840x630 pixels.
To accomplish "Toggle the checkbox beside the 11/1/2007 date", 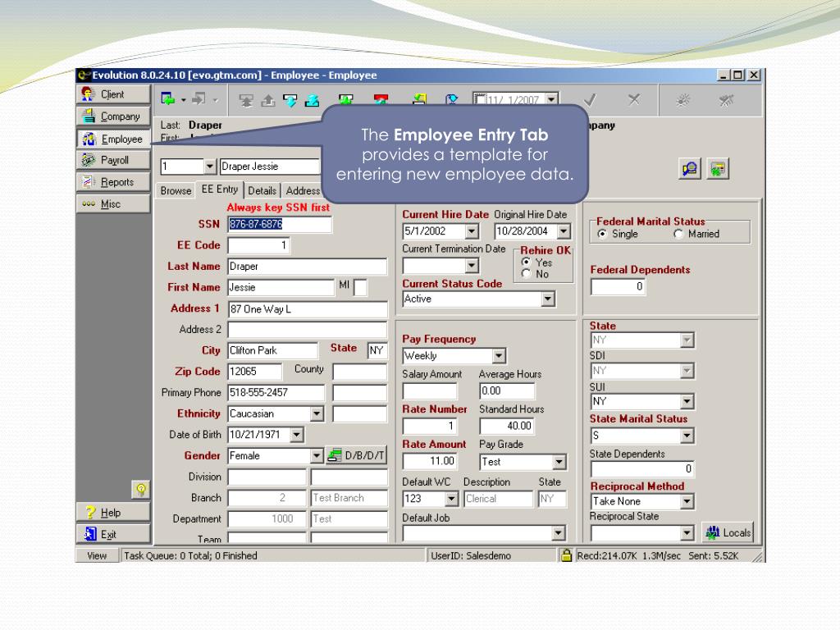I will point(481,99).
